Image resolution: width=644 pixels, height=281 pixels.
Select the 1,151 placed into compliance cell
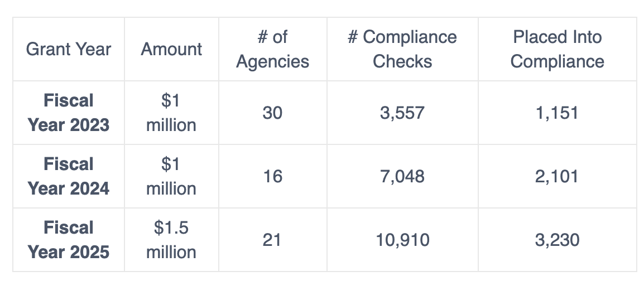[x=557, y=113]
